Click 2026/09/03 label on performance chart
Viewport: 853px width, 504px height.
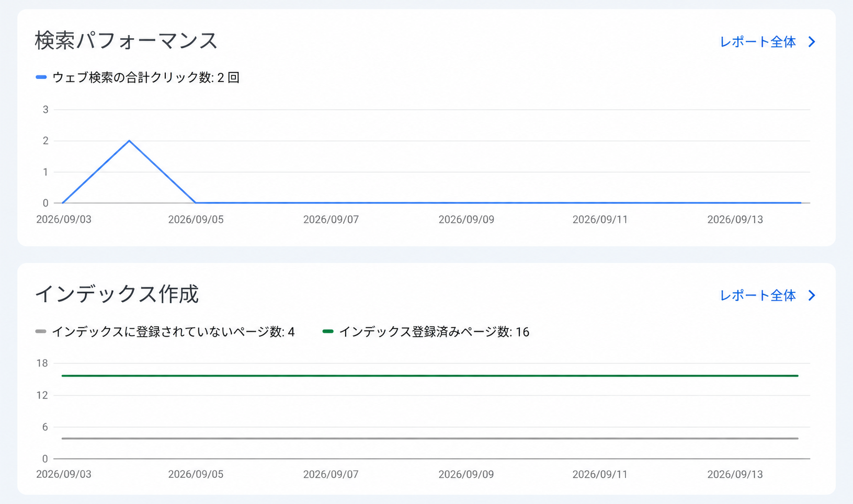pyautogui.click(x=64, y=220)
